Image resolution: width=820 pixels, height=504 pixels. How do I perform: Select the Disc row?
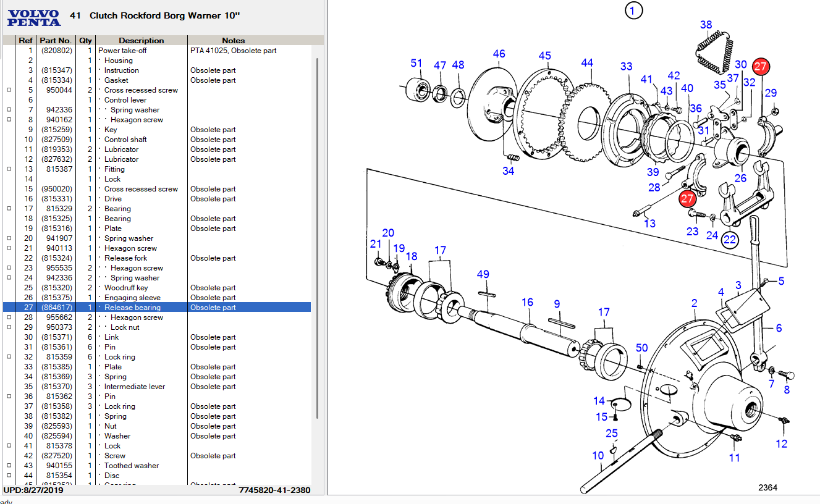(x=157, y=476)
